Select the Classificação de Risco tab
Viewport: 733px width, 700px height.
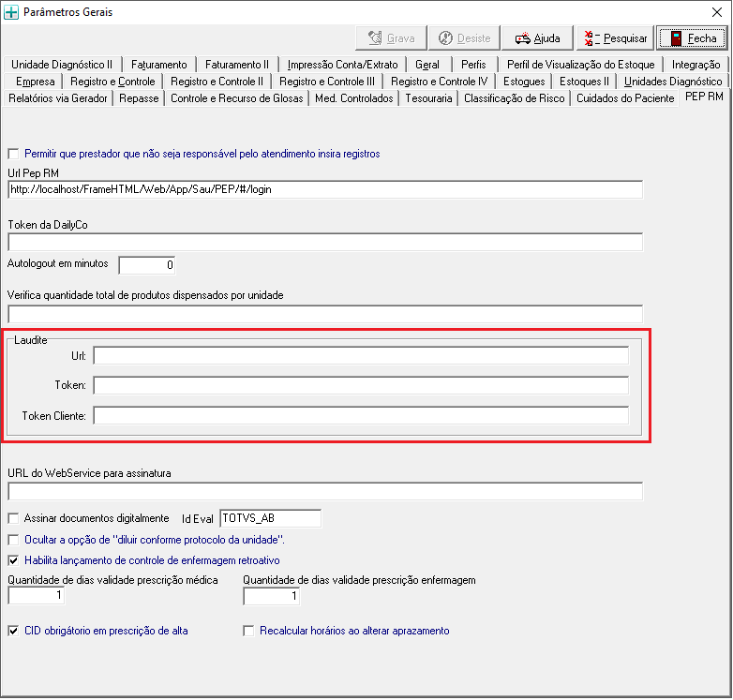click(x=515, y=98)
